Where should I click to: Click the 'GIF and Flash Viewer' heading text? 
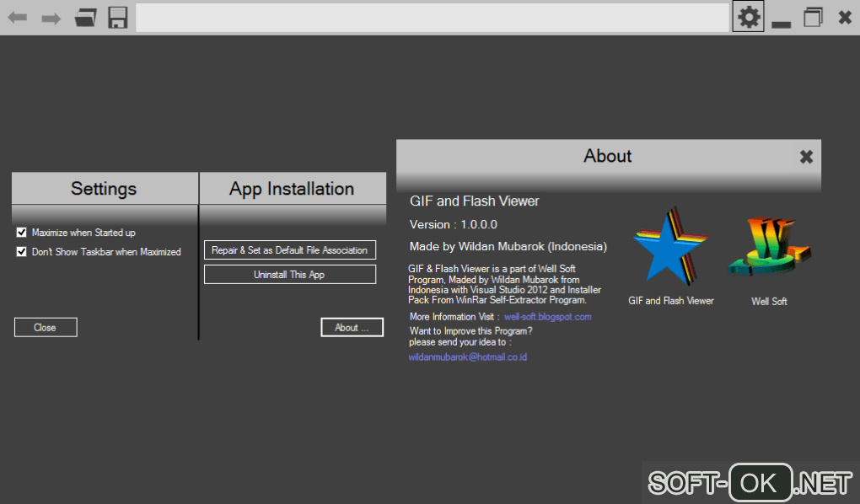[475, 201]
